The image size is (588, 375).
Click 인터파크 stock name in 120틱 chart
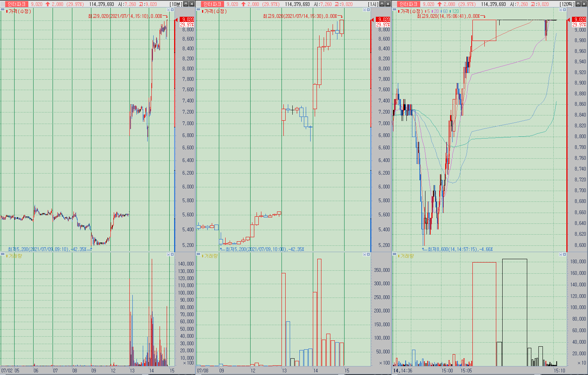(x=408, y=4)
